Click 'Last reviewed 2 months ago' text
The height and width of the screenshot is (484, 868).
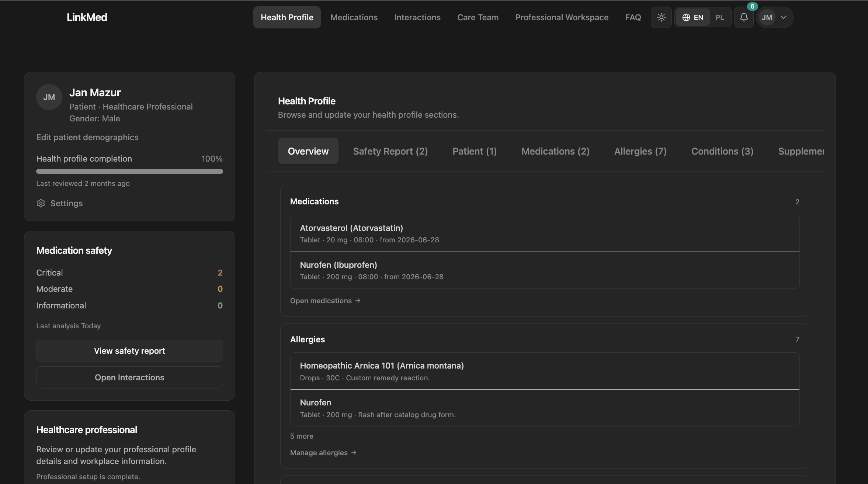[83, 183]
